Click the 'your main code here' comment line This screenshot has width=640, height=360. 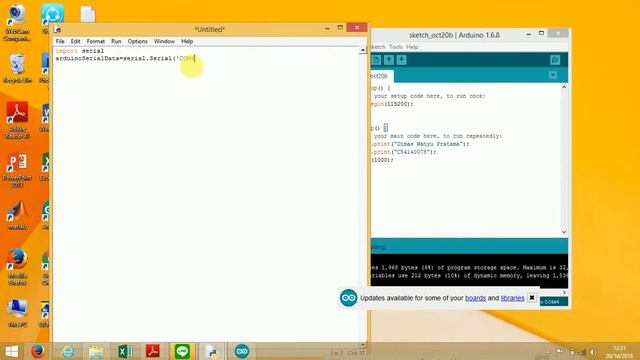click(x=438, y=136)
